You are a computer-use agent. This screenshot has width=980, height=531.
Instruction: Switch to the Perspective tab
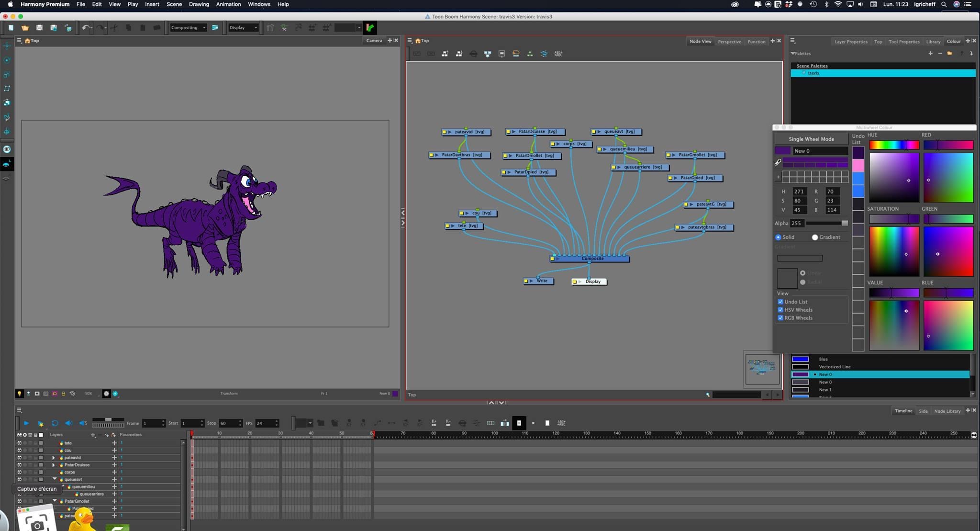pyautogui.click(x=729, y=42)
